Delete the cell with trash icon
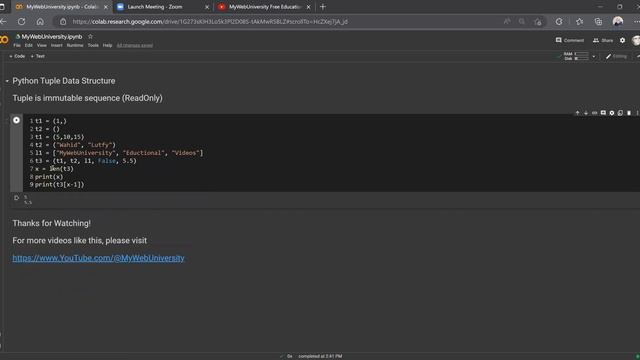Image resolution: width=640 pixels, height=360 pixels. click(x=629, y=113)
